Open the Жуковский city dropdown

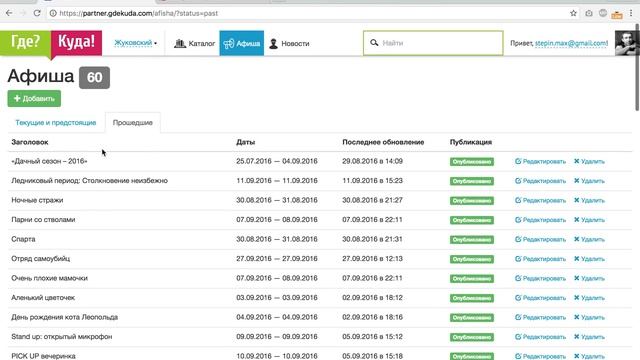[x=136, y=43]
